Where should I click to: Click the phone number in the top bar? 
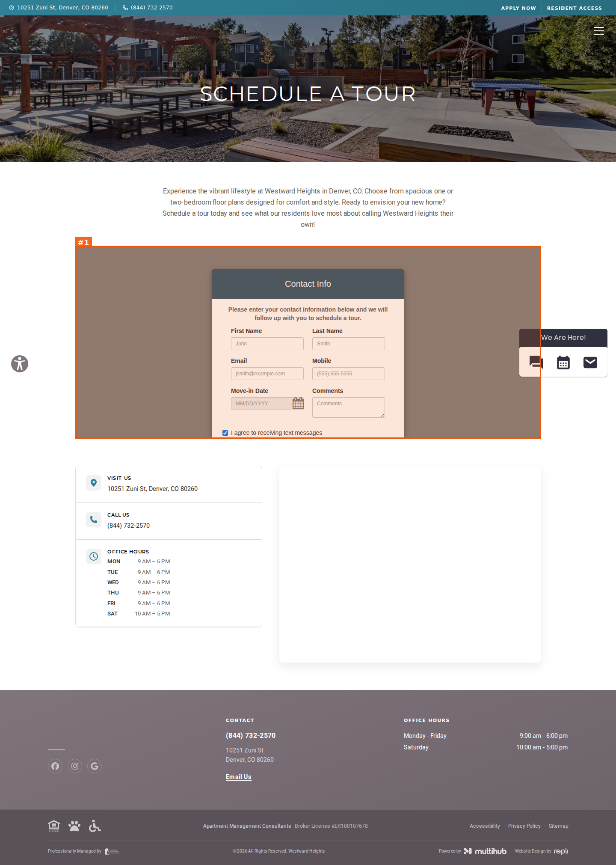[152, 8]
